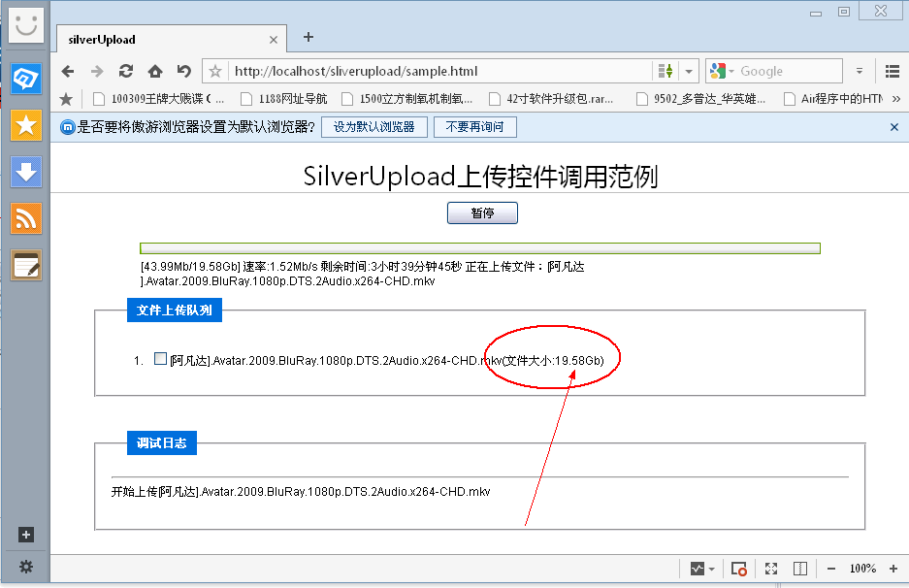Click the screen capture status bar icon
Screen dimensions: 909x588
pyautogui.click(x=738, y=569)
